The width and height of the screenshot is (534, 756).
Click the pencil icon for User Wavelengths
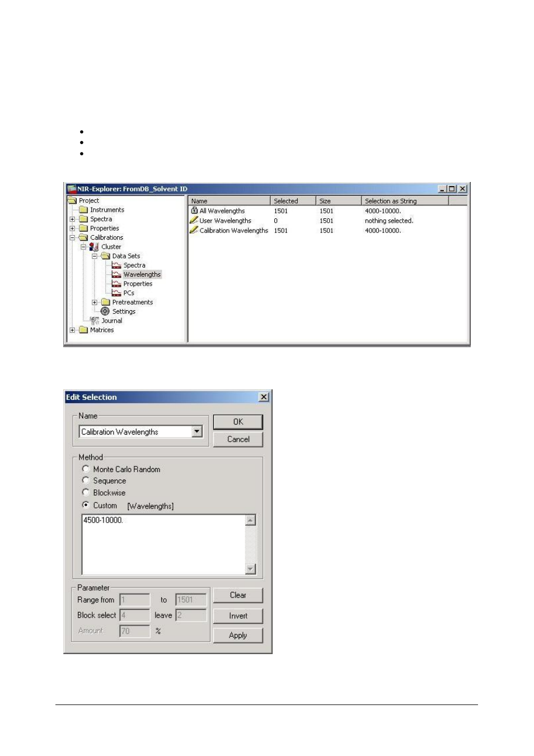pos(194,221)
